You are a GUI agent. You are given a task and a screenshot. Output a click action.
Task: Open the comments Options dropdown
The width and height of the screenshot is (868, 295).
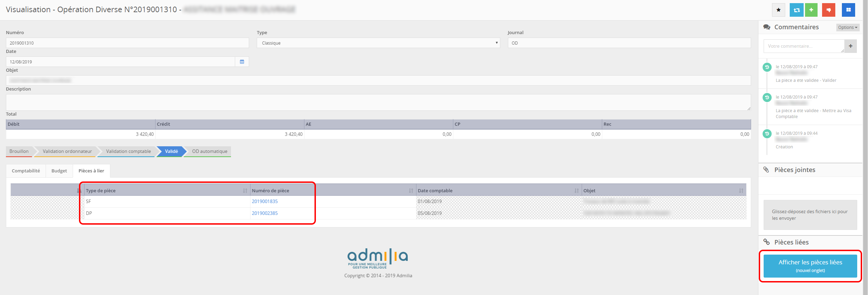tap(847, 28)
